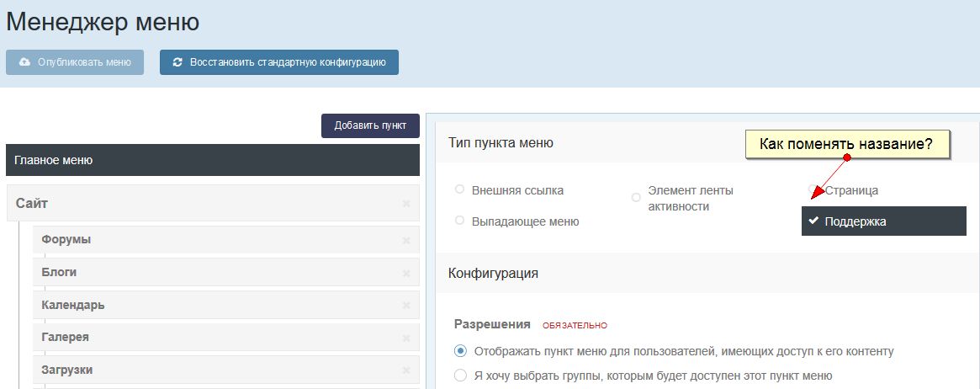Click the 'Разрешения' field label

click(x=492, y=324)
